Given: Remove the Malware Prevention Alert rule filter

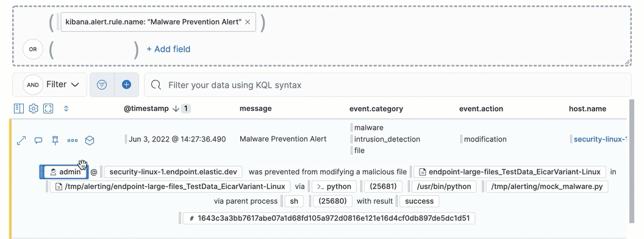Looking at the screenshot, I should click(247, 22).
